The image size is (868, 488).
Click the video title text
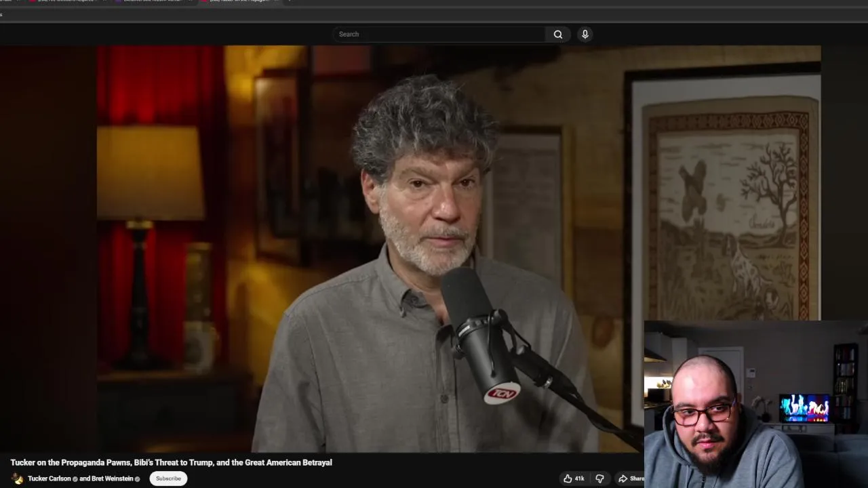(x=171, y=462)
